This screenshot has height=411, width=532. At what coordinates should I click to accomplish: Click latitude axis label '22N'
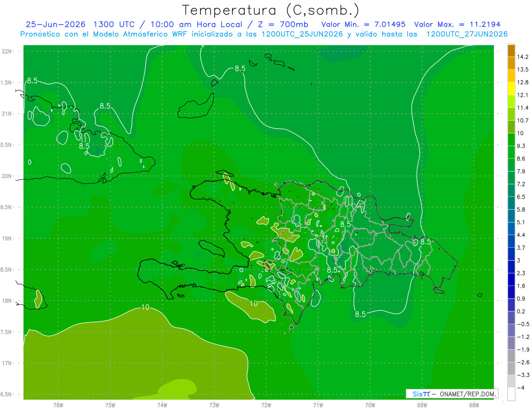(x=7, y=51)
